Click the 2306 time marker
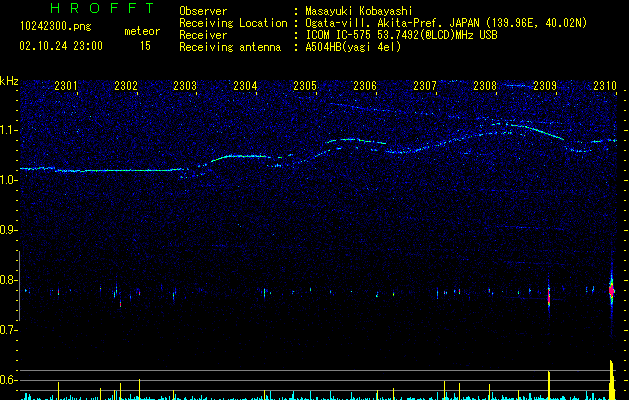 click(365, 86)
